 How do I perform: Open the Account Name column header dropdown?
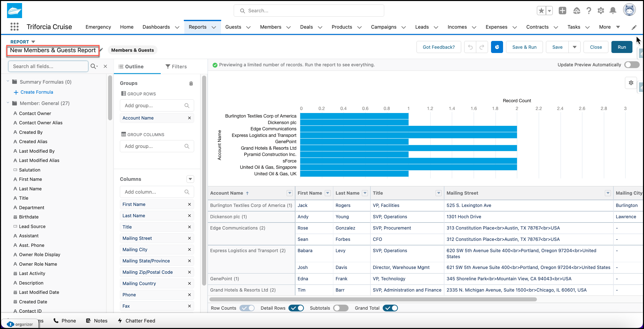[x=289, y=193]
